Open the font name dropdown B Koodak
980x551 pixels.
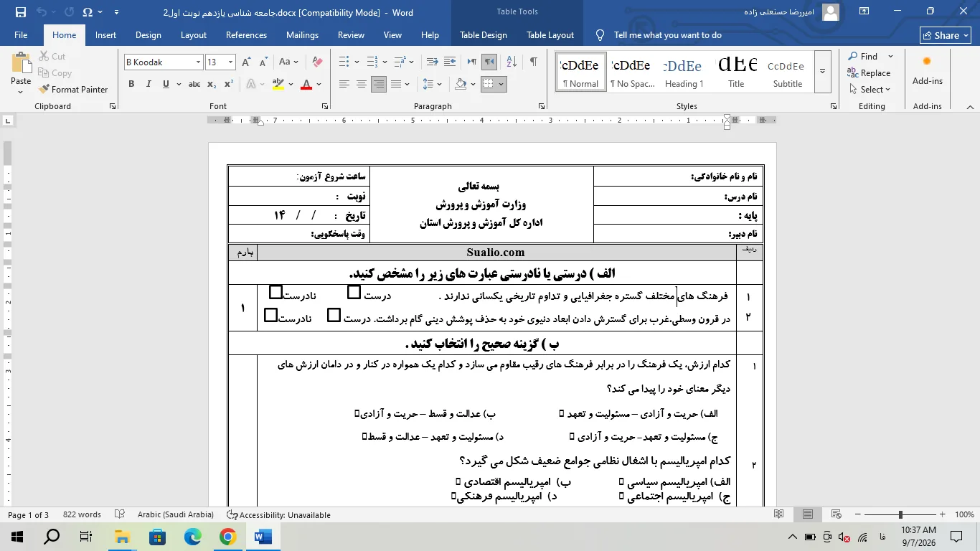click(198, 62)
